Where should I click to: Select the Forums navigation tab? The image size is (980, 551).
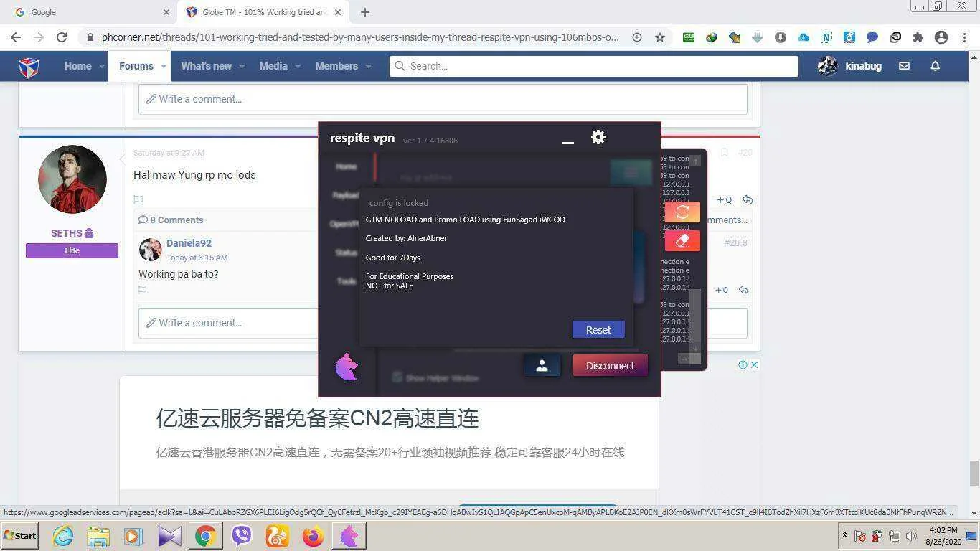136,66
